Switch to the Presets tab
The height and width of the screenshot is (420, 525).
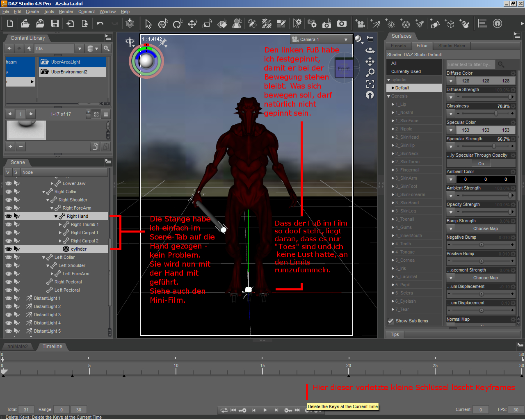(398, 46)
